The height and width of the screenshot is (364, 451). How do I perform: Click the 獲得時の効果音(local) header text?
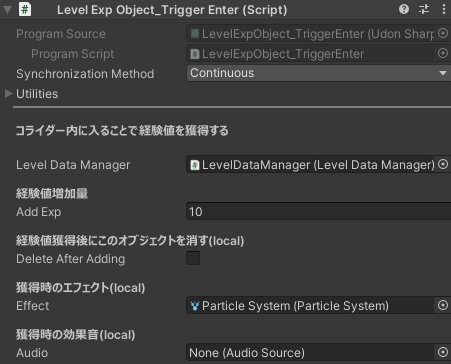(x=75, y=335)
